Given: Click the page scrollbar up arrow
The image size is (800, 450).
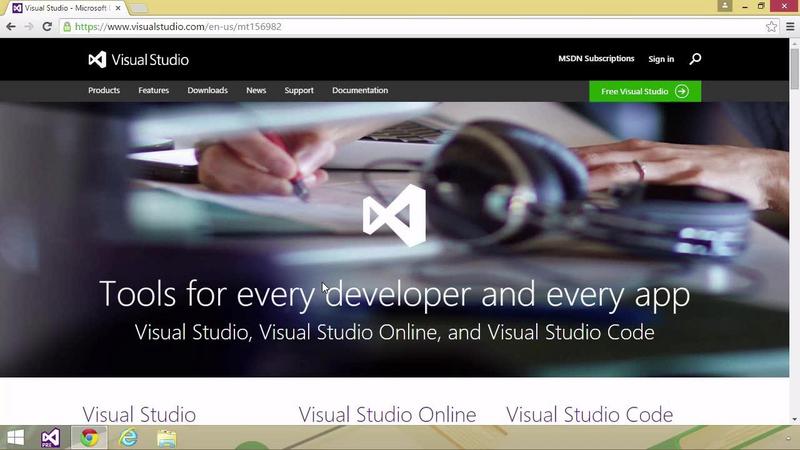Looking at the screenshot, I should [794, 43].
